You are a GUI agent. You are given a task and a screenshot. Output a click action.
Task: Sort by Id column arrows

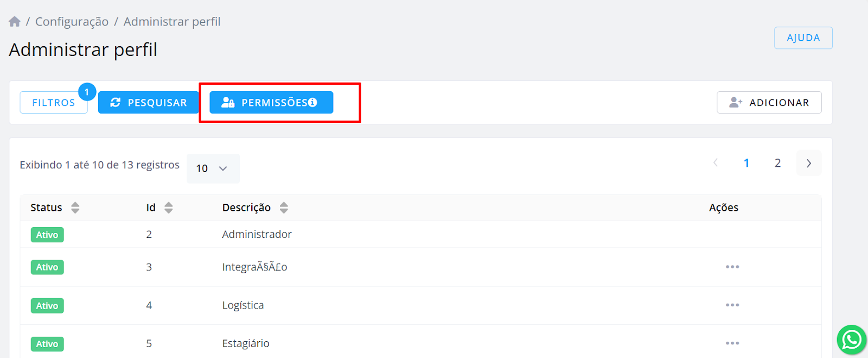coord(169,208)
